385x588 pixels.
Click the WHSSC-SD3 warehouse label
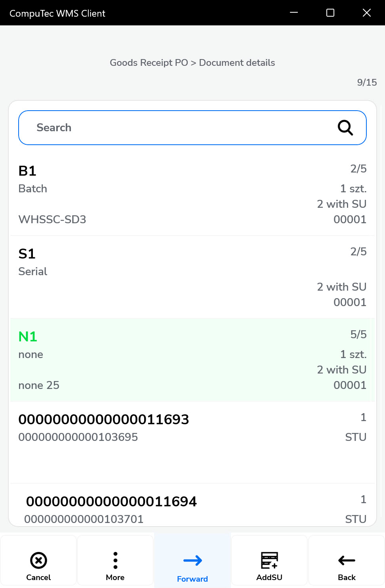[x=52, y=220]
